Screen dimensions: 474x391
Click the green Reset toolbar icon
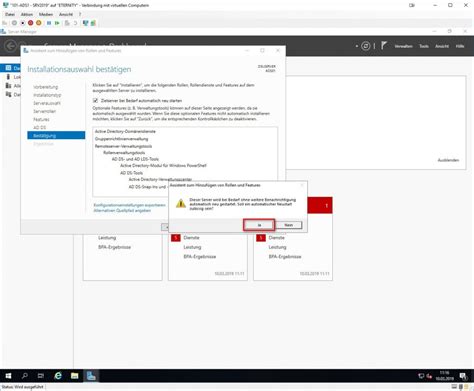(x=57, y=23)
